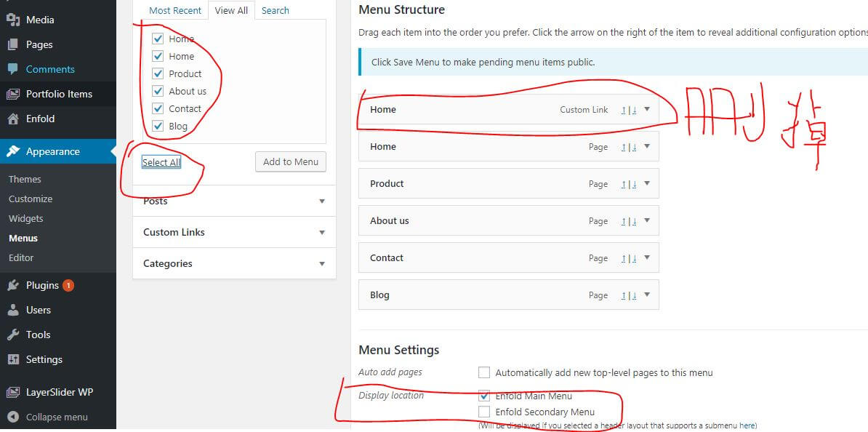Image resolution: width=868 pixels, height=432 pixels.
Task: Toggle Automatically add new top-level pages
Action: pos(484,372)
